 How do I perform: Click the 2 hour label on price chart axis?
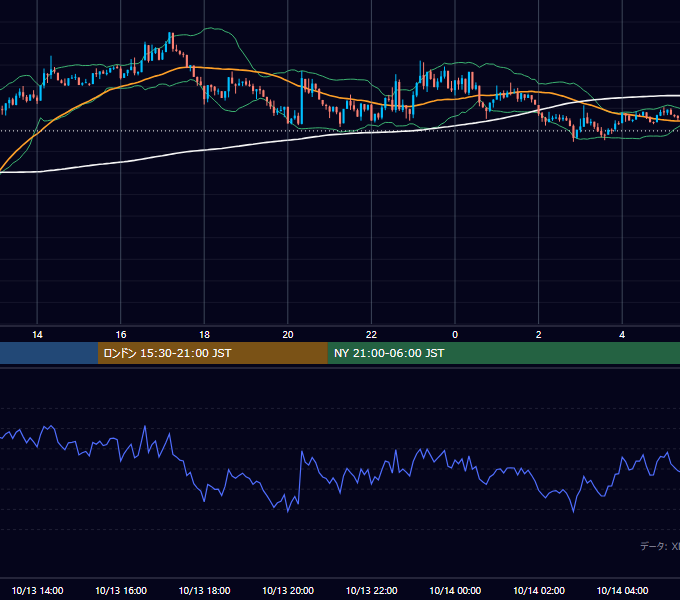pyautogui.click(x=538, y=335)
